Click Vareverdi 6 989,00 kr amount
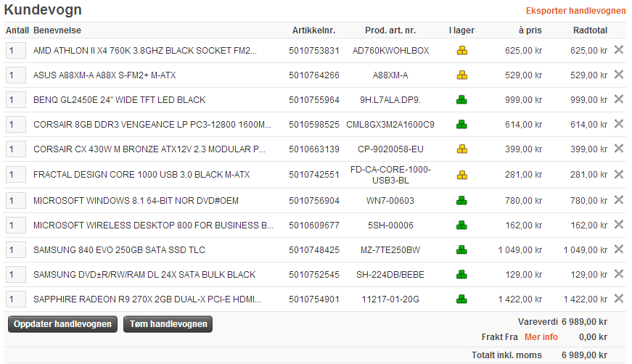 pos(584,322)
